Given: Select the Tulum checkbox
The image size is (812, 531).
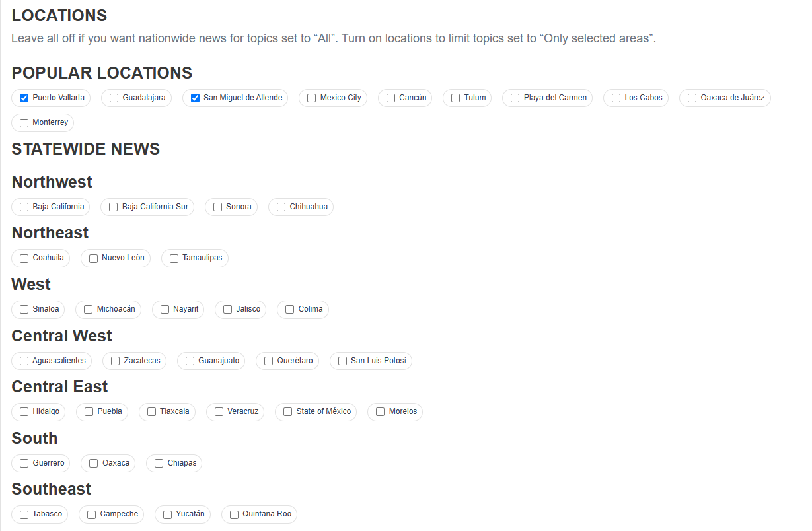Looking at the screenshot, I should tap(456, 98).
